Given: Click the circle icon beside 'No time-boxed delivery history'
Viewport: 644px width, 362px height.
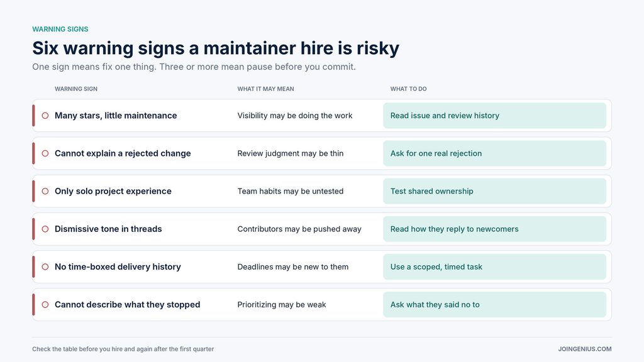Looking at the screenshot, I should click(x=45, y=266).
